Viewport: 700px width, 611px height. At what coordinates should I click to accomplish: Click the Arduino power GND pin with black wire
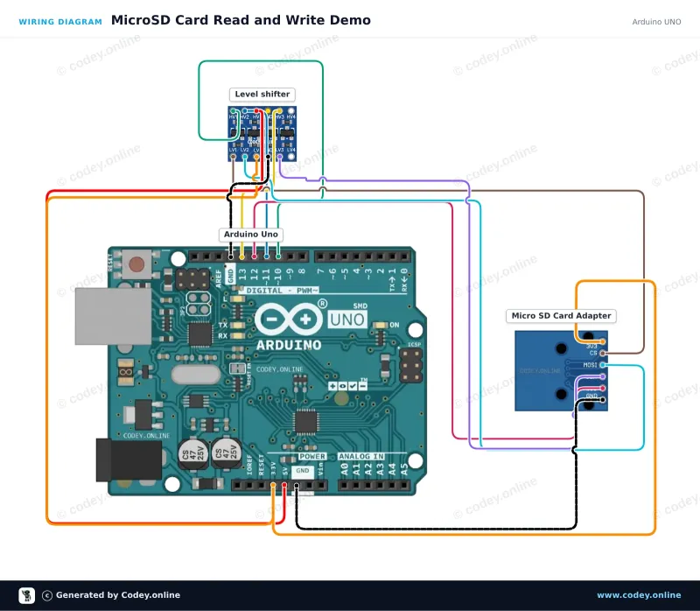click(297, 485)
